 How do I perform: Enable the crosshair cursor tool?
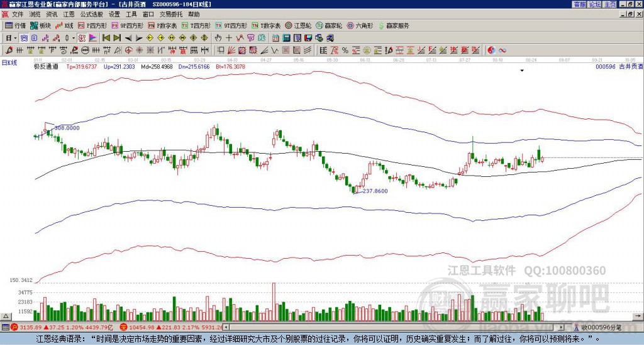229,38
